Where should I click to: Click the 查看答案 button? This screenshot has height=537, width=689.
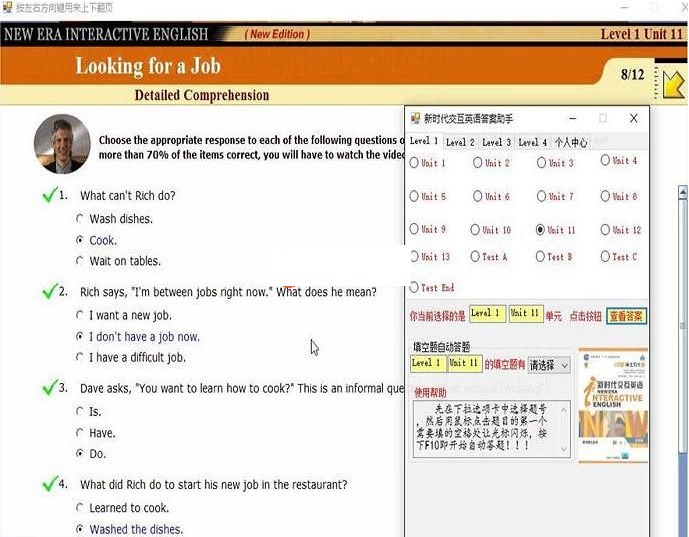[x=626, y=316]
